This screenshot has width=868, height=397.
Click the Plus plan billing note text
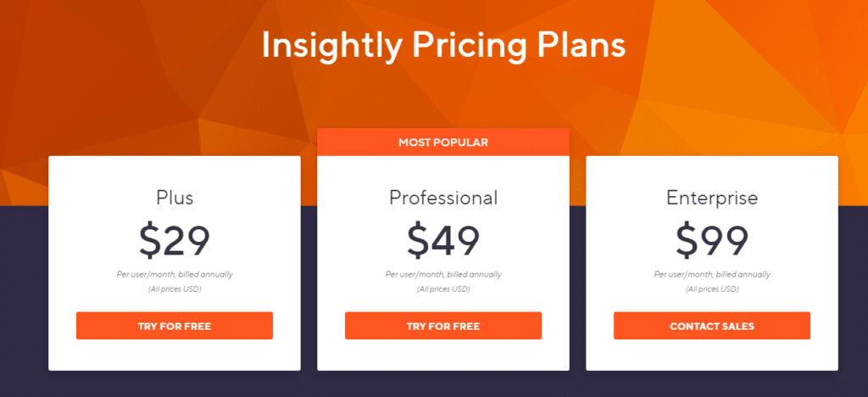175,274
